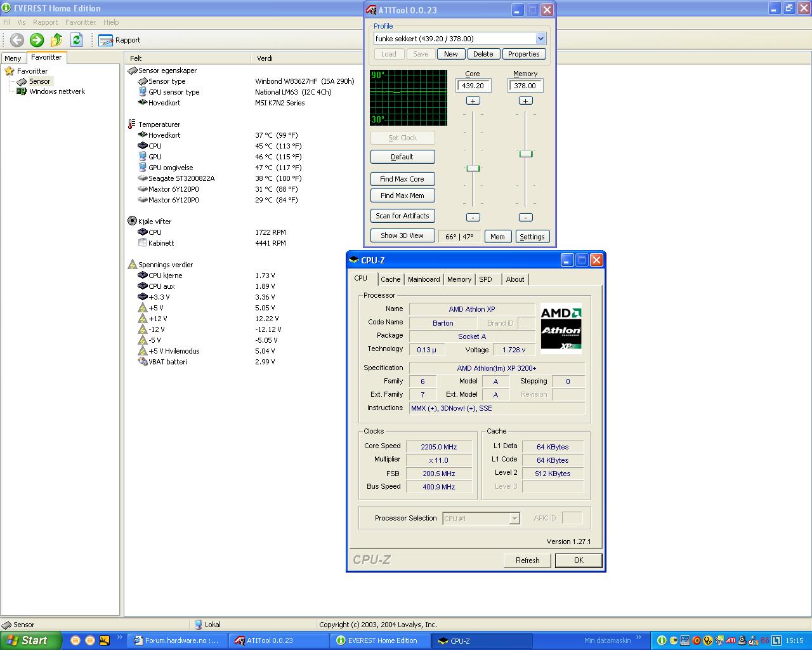Switch to the Meny tab in EVEREST

[13, 58]
